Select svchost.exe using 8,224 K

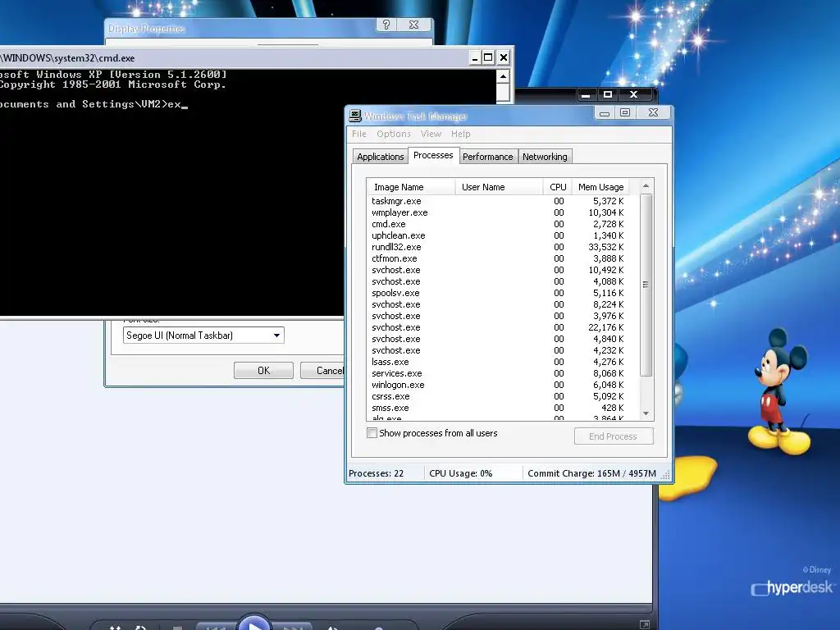[503, 304]
